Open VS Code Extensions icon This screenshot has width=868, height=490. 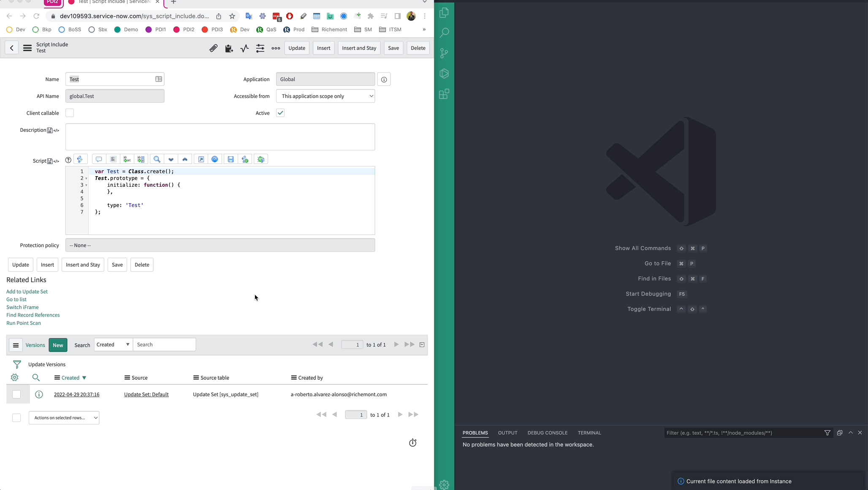[x=444, y=94]
